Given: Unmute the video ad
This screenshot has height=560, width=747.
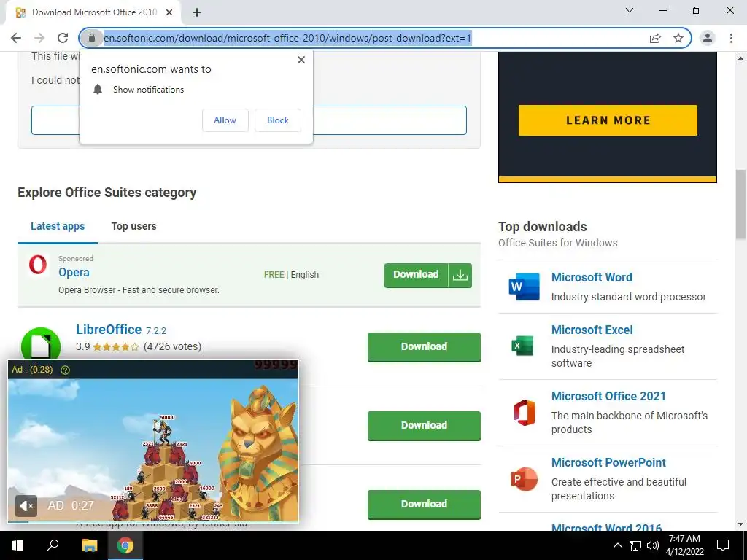Looking at the screenshot, I should tap(26, 505).
